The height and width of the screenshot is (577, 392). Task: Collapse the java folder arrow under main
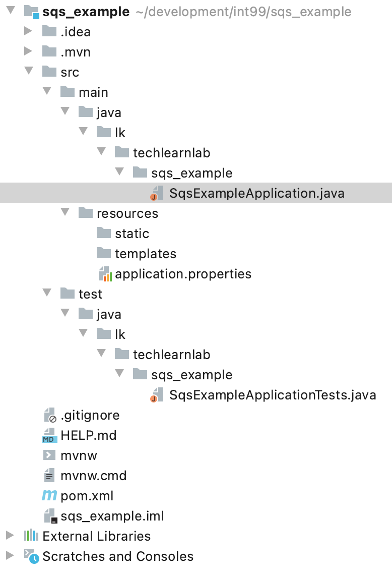tap(64, 111)
